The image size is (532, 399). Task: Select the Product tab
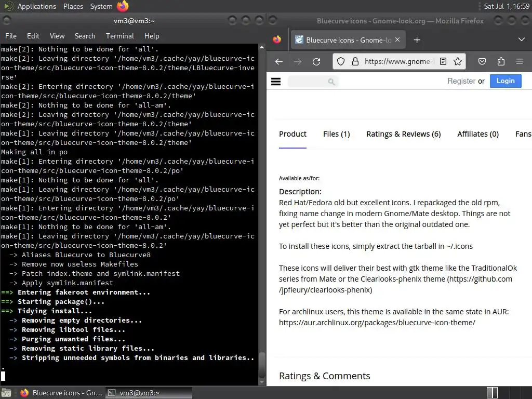pyautogui.click(x=292, y=134)
